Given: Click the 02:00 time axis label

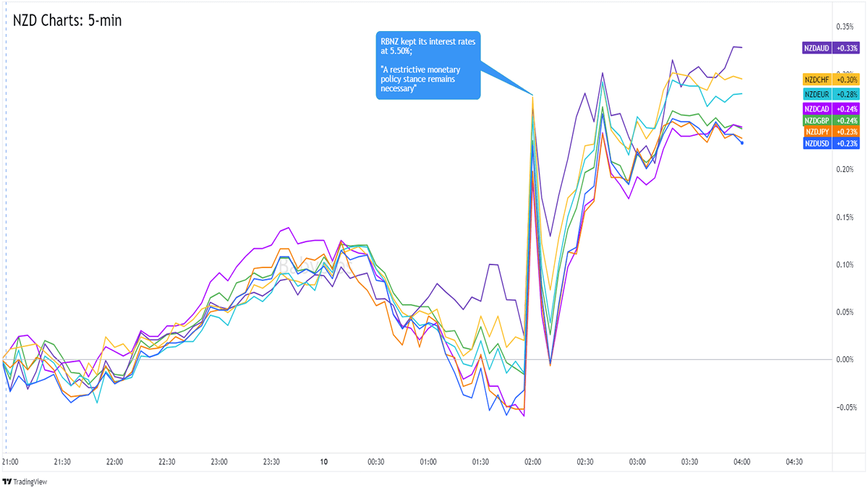Looking at the screenshot, I should coord(533,462).
